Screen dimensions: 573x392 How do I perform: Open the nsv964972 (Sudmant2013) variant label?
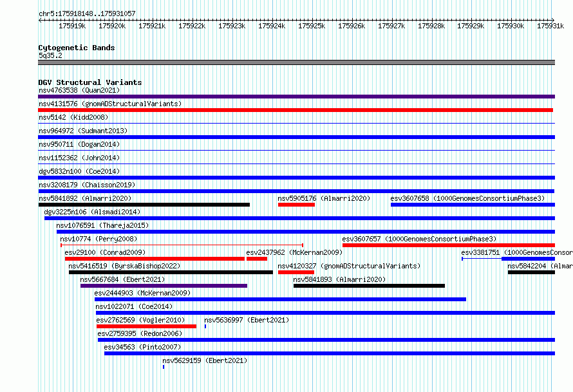(83, 131)
